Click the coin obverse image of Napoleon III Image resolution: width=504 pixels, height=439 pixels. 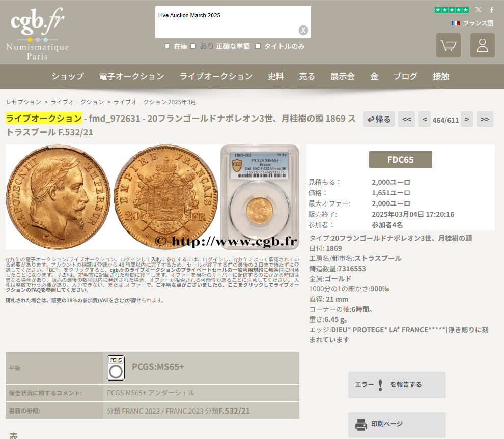click(58, 196)
